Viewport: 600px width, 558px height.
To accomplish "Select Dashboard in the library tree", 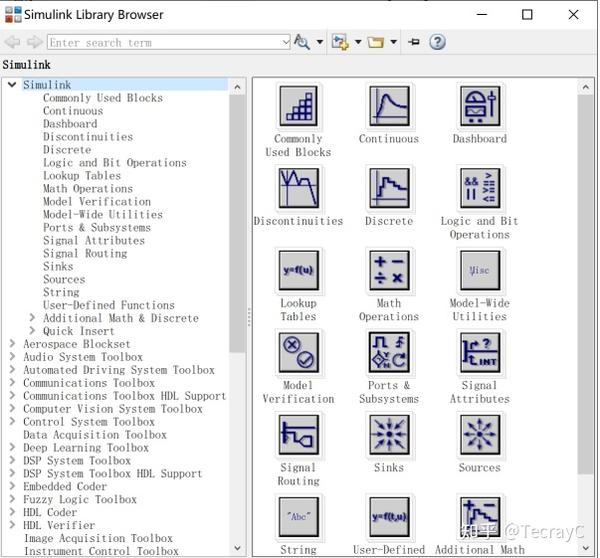I will click(x=70, y=124).
